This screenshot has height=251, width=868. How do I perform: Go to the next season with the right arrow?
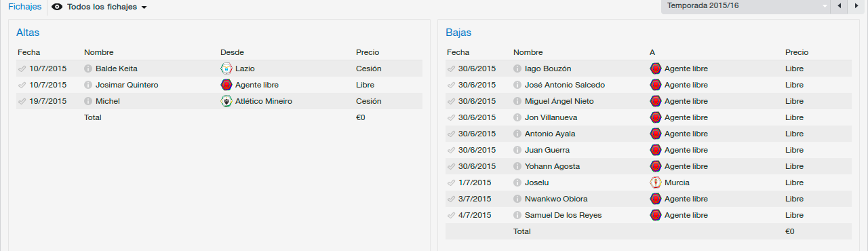(857, 6)
